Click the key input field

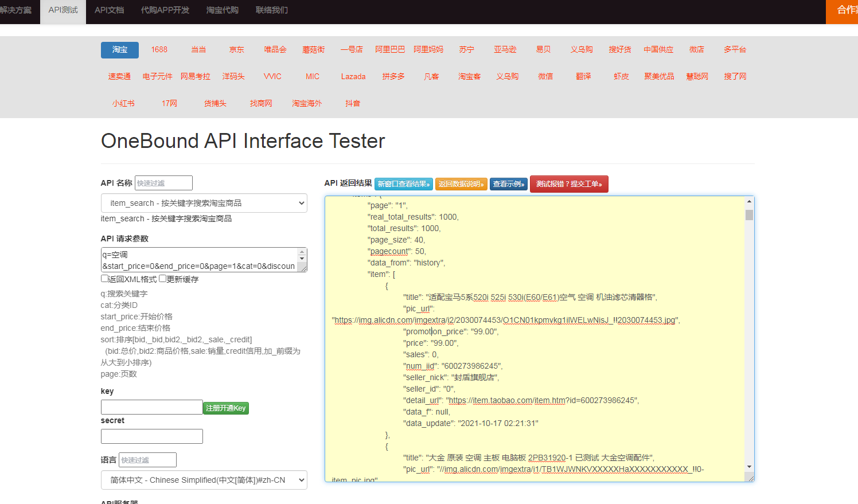(152, 407)
